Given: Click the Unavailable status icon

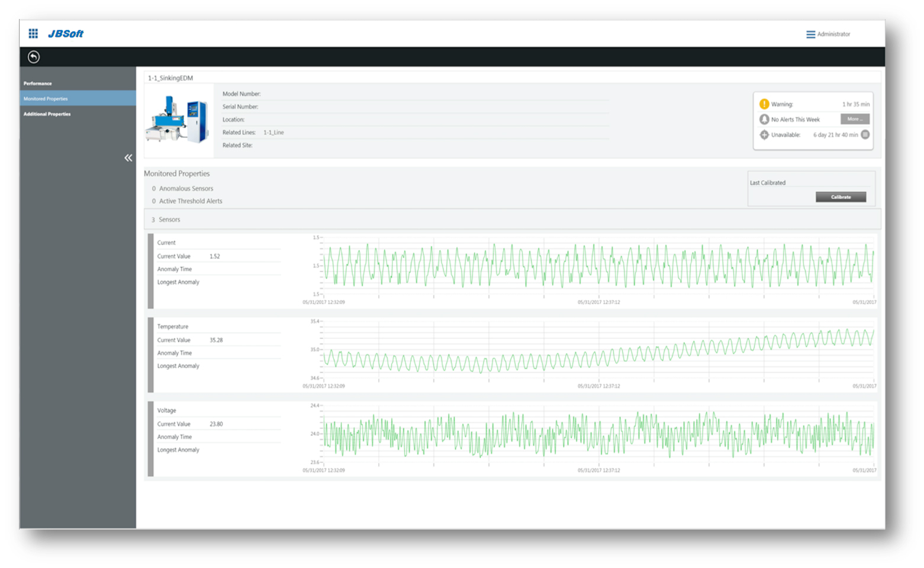Looking at the screenshot, I should click(x=764, y=134).
